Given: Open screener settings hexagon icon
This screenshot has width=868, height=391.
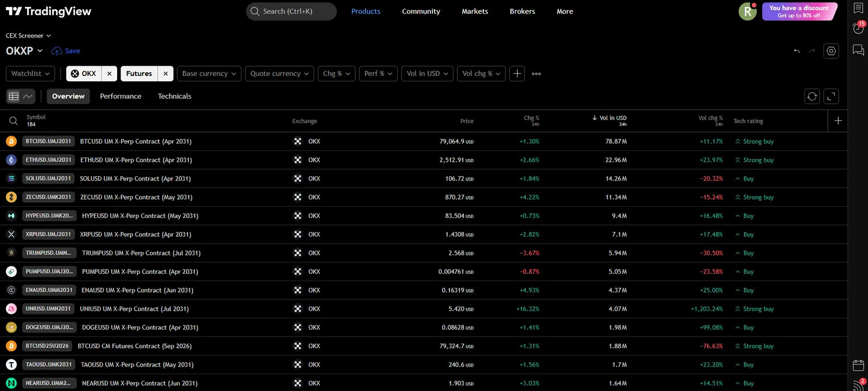Looking at the screenshot, I should (831, 51).
